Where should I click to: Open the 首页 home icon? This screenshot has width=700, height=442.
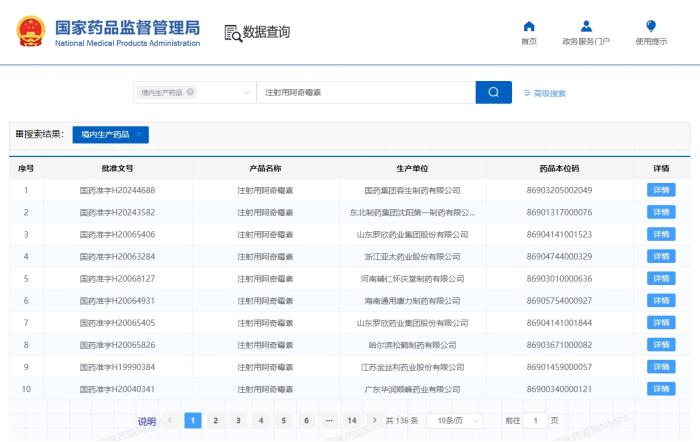click(x=529, y=26)
